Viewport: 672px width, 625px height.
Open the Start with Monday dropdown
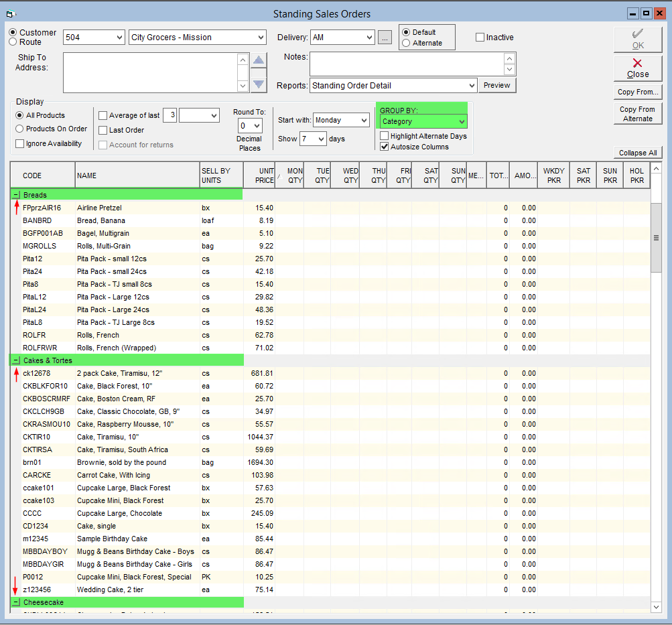(364, 121)
